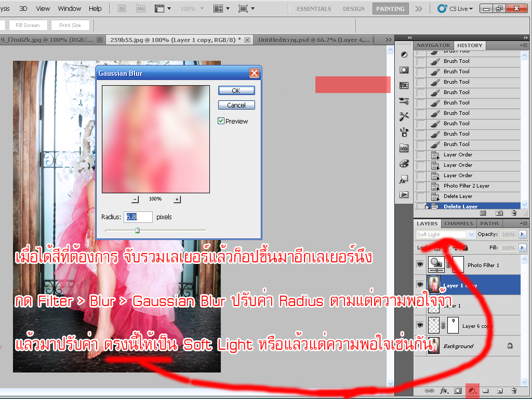Click the Link layers icon

tap(429, 391)
